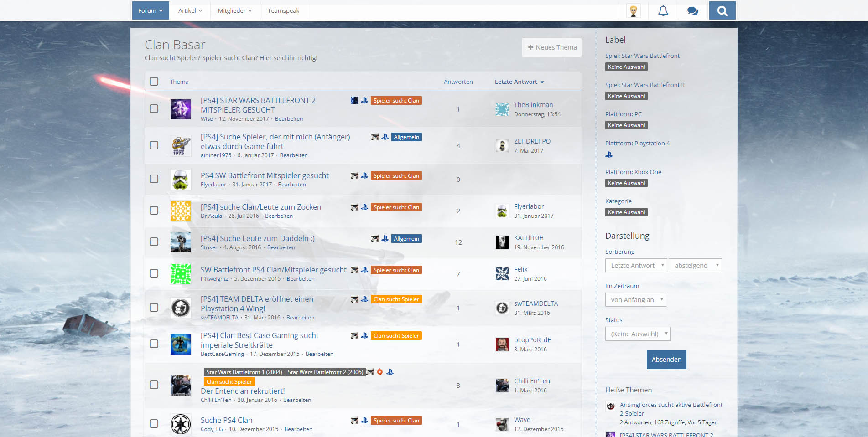Open KALLiiT0H avatar in last answer column

click(x=502, y=242)
